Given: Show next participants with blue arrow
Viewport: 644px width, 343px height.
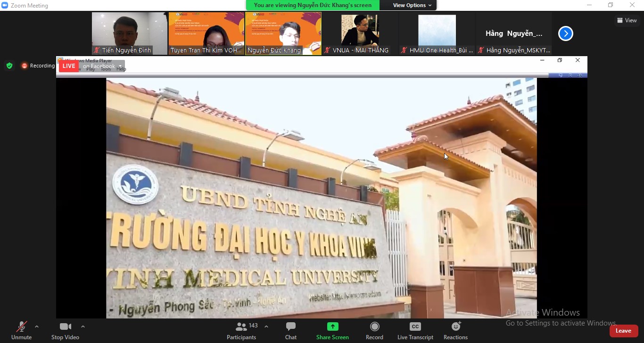Looking at the screenshot, I should pyautogui.click(x=565, y=33).
